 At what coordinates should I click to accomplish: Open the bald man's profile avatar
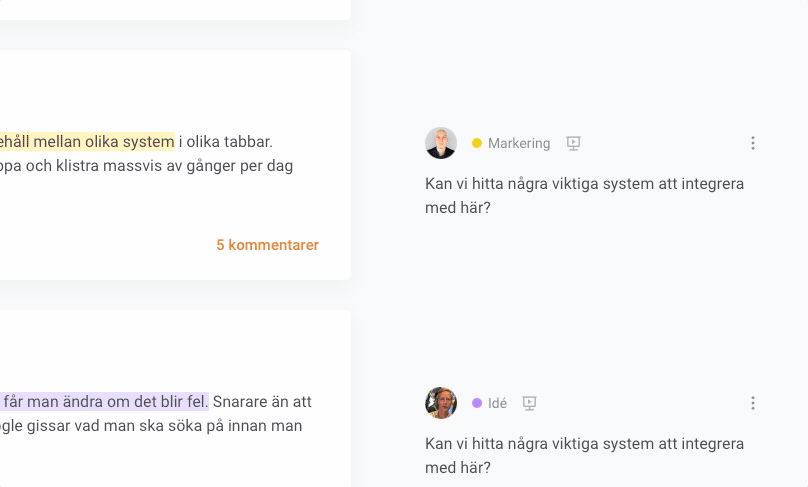click(441, 143)
